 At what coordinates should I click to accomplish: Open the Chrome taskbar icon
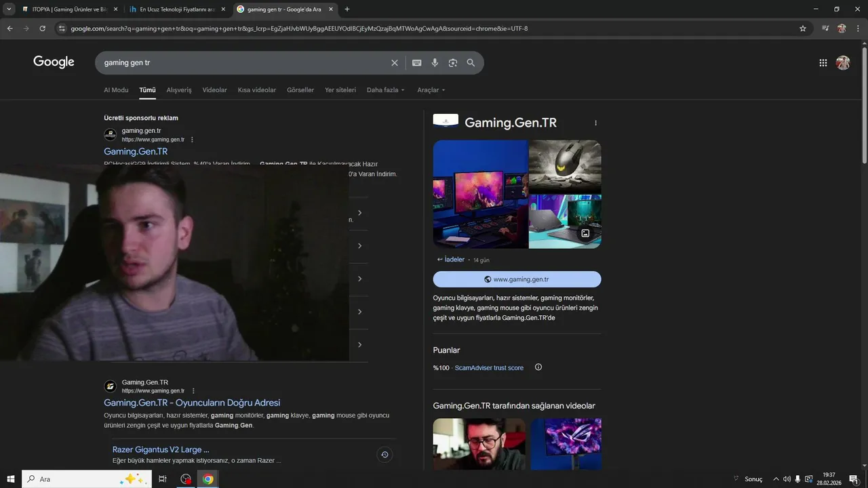208,479
